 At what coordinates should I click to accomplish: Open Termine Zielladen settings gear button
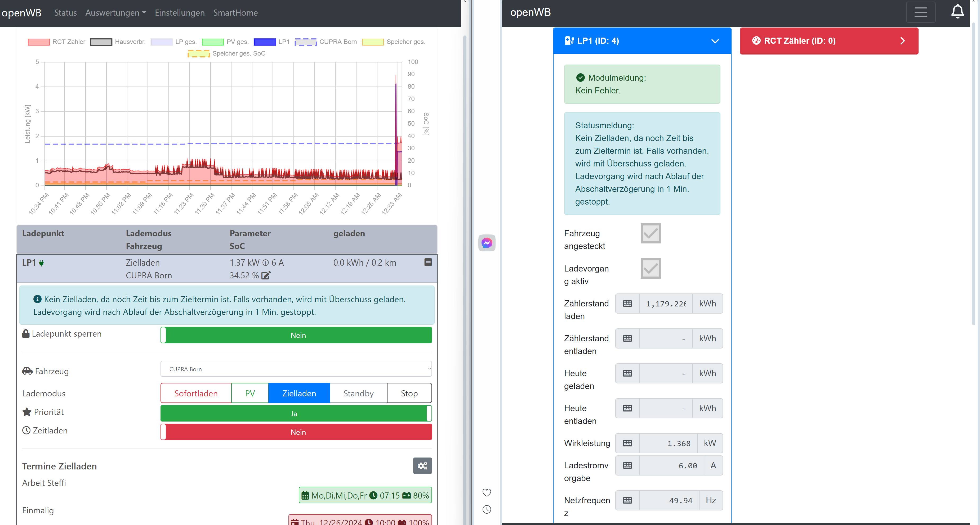(x=422, y=466)
